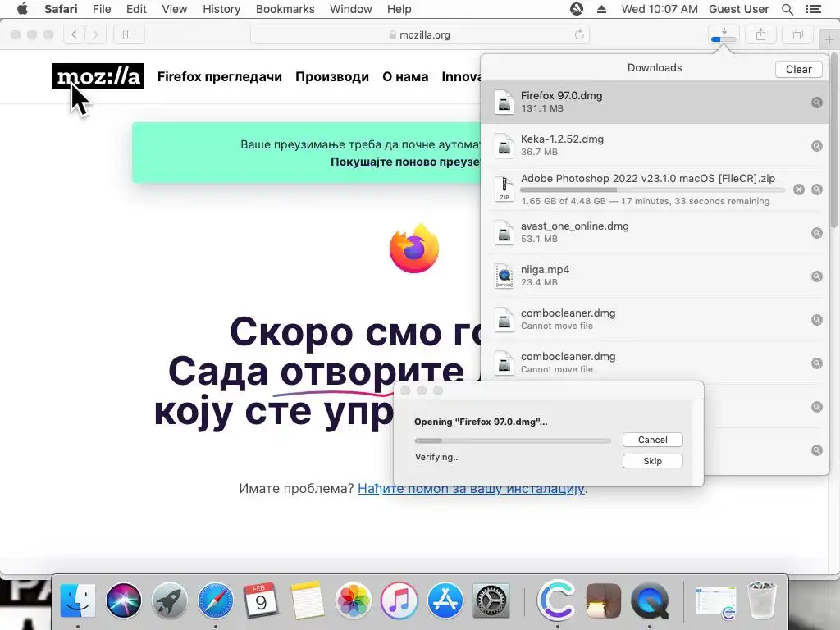Cancel opening Firefox 97.0.dmg
This screenshot has width=840, height=630.
tap(652, 440)
